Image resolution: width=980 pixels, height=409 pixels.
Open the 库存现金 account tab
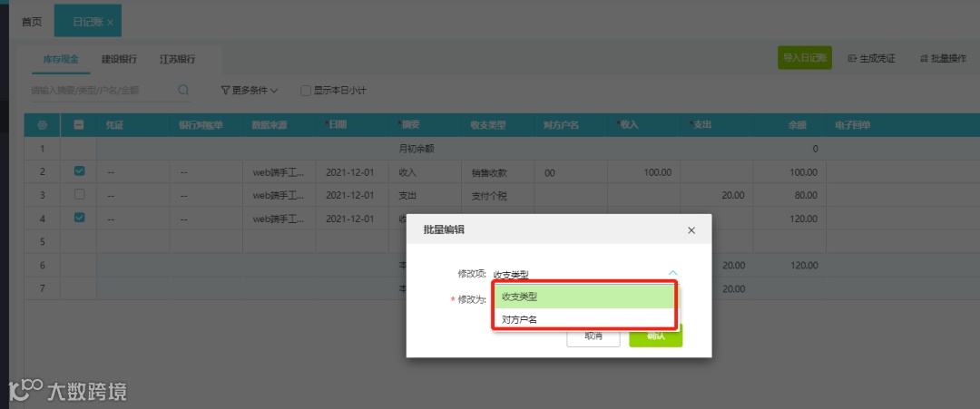[61, 59]
